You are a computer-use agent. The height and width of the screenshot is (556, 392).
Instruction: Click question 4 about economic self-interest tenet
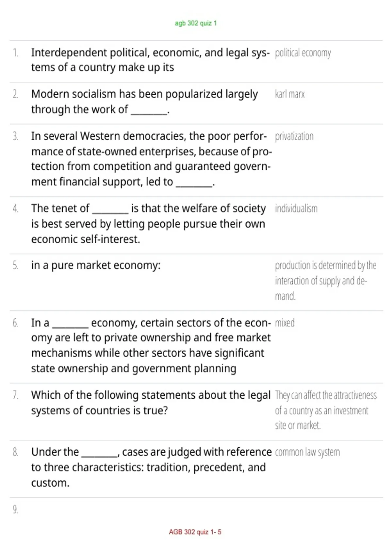tap(149, 224)
